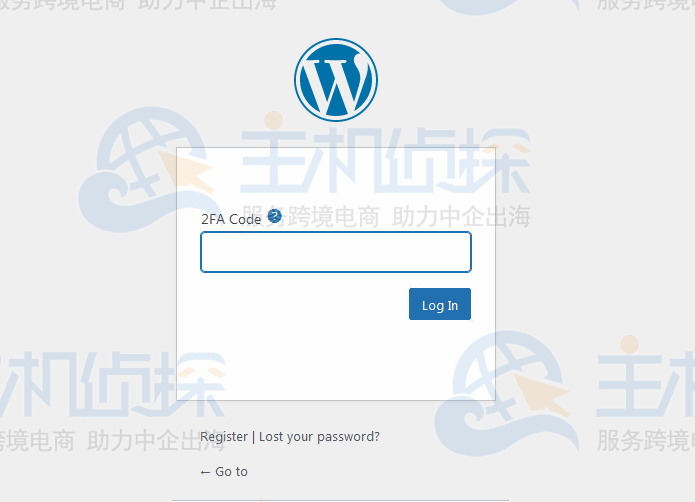
Task: Create an account using the Register link
Action: (224, 437)
